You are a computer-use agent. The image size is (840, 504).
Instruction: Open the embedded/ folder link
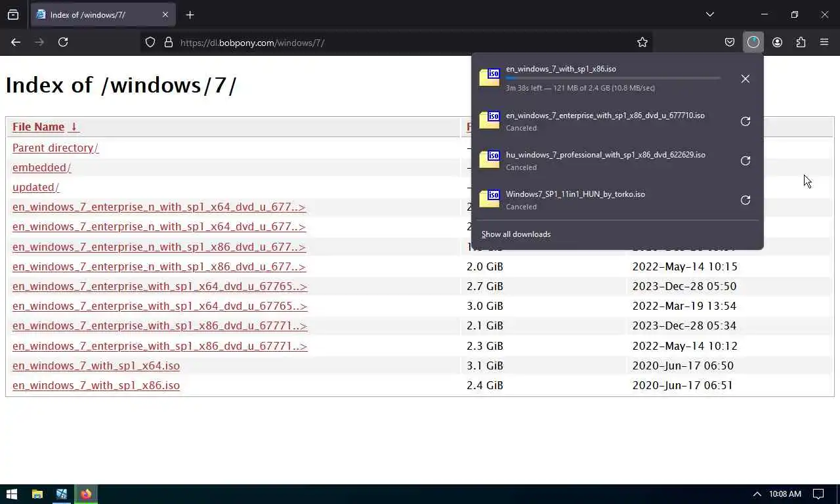tap(41, 167)
